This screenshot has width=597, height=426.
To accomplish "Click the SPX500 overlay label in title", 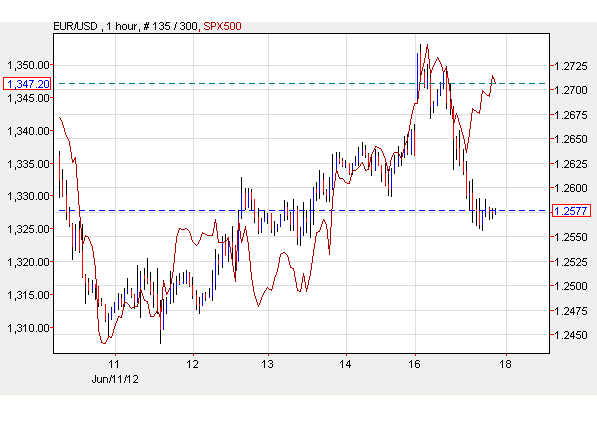I will [x=222, y=26].
